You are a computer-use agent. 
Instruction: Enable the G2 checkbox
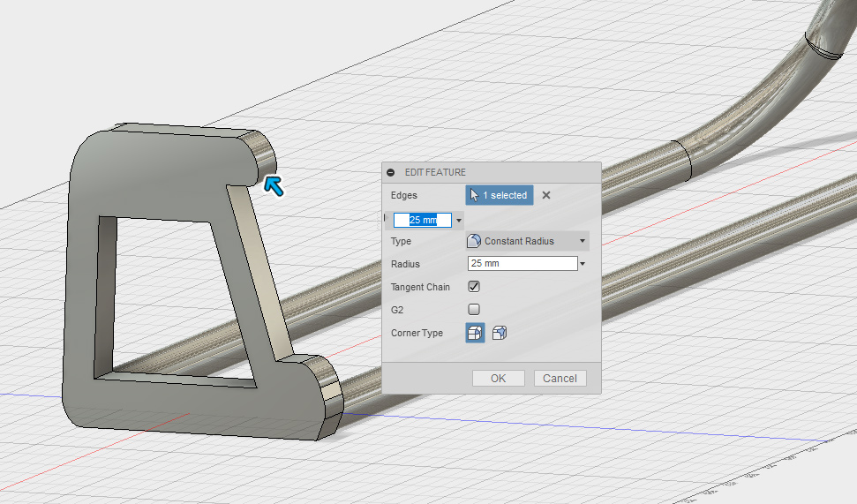(x=474, y=310)
